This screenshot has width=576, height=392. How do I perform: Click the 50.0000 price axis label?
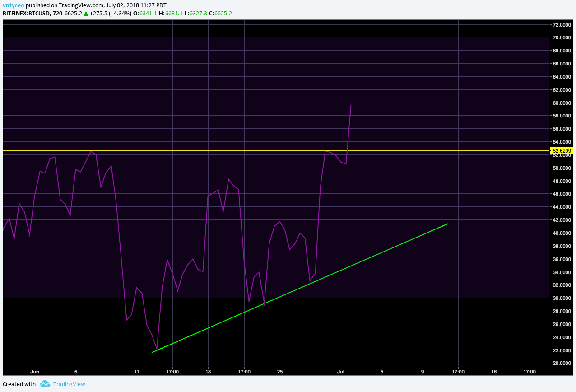562,168
